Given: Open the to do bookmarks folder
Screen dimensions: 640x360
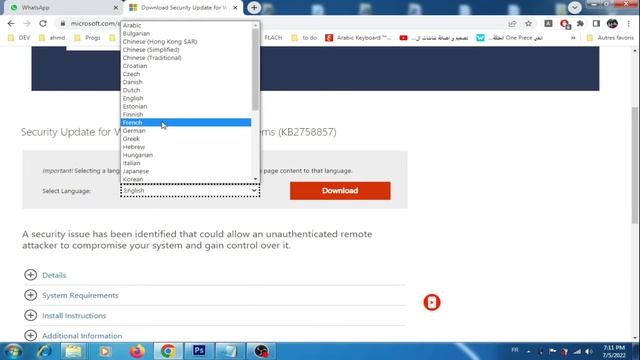Looking at the screenshot, I should (x=304, y=38).
